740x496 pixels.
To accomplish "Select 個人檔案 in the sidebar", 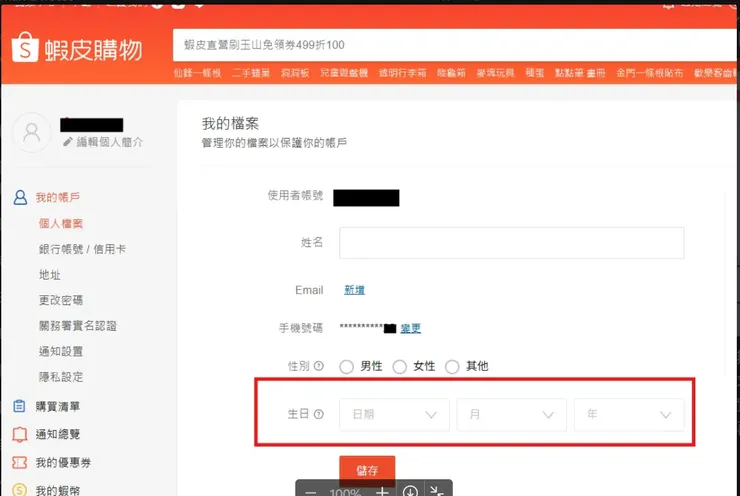I will (61, 223).
